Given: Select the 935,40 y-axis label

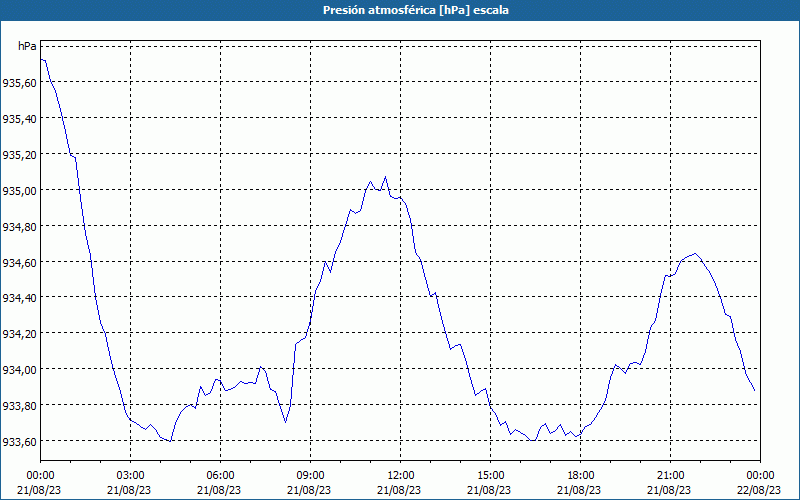Looking at the screenshot, I should [x=19, y=118].
